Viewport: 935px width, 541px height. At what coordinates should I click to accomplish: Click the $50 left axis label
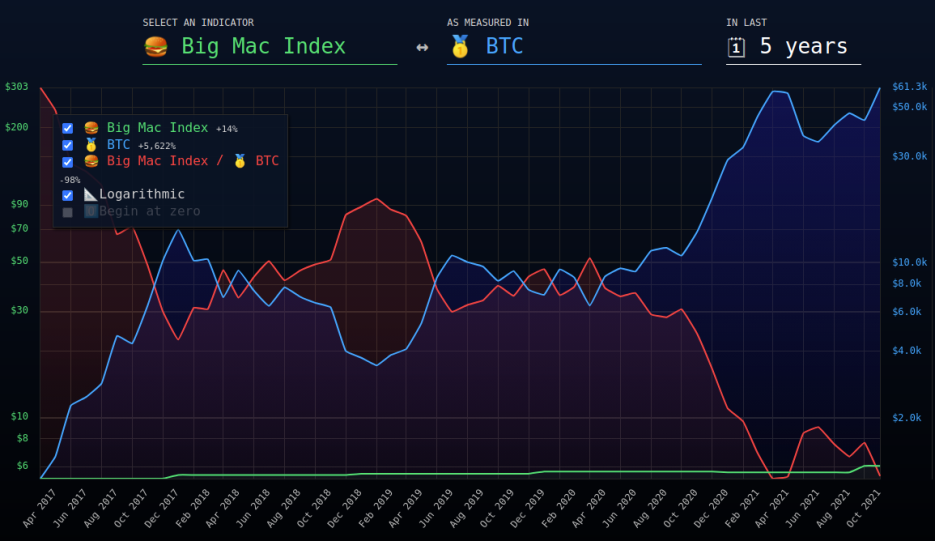click(x=20, y=261)
